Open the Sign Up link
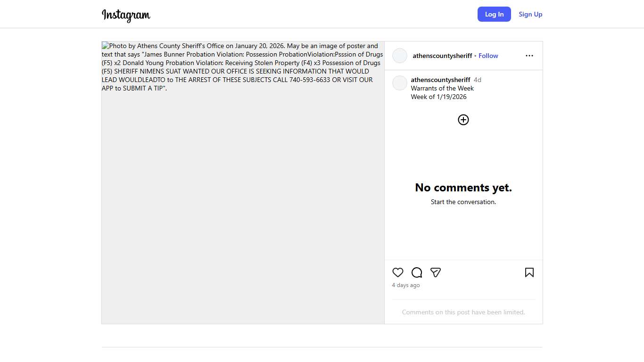 click(530, 14)
